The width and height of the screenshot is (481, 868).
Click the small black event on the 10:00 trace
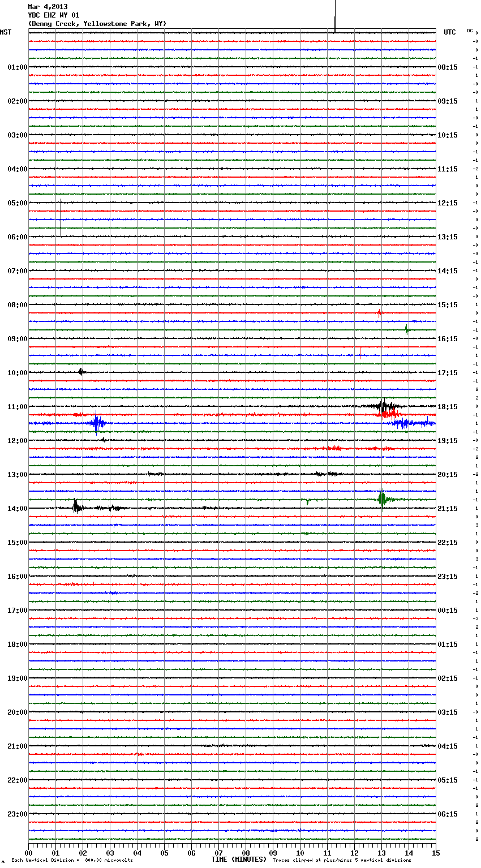(81, 372)
